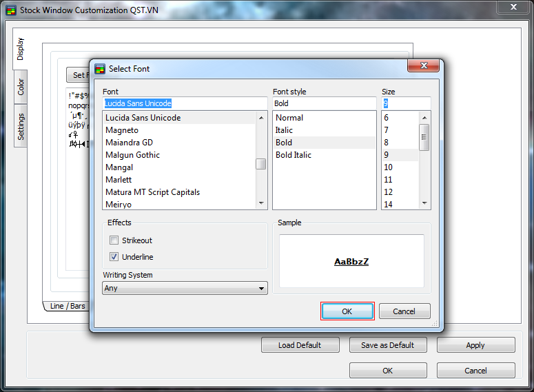Click Save as Default button
Image resolution: width=534 pixels, height=392 pixels.
388,345
